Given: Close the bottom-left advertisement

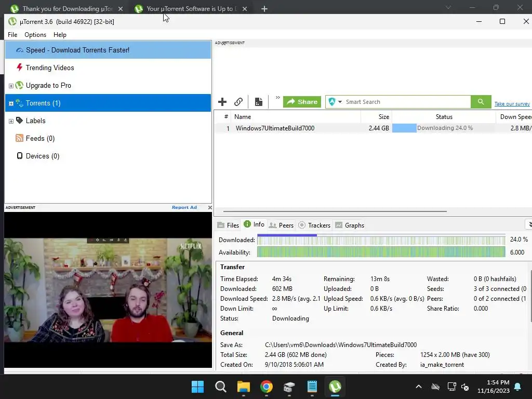Looking at the screenshot, I should [x=210, y=207].
